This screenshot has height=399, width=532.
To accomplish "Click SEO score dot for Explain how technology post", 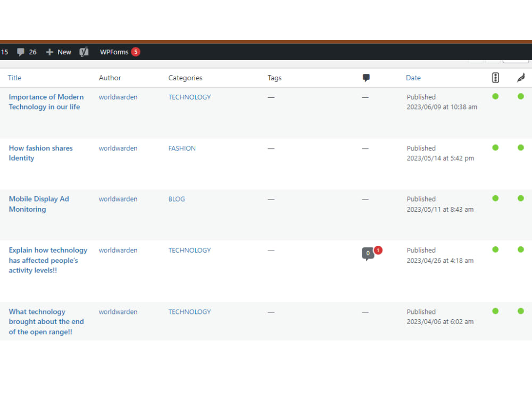I will point(495,250).
